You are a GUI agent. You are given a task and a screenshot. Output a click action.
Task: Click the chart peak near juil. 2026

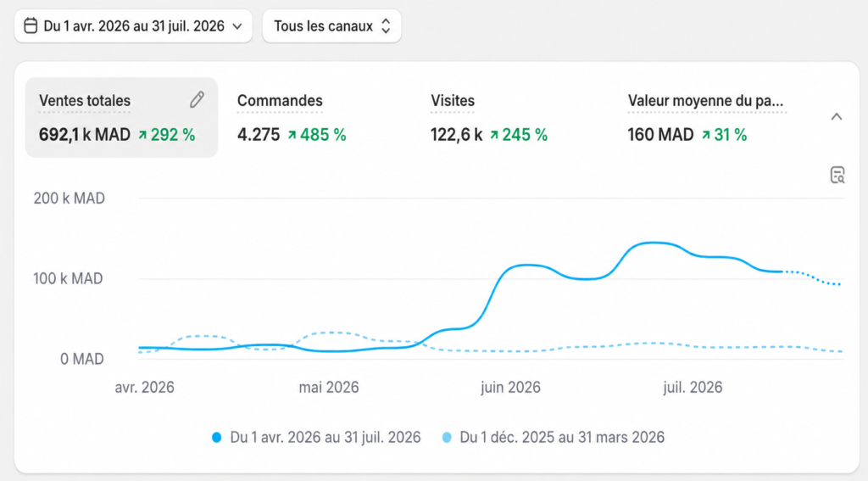point(655,243)
